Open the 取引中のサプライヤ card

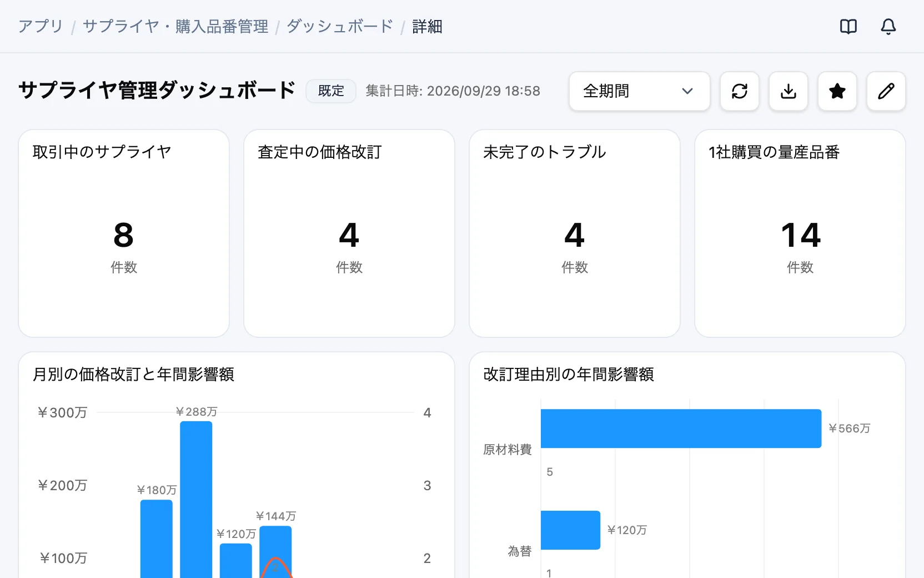[x=124, y=233]
